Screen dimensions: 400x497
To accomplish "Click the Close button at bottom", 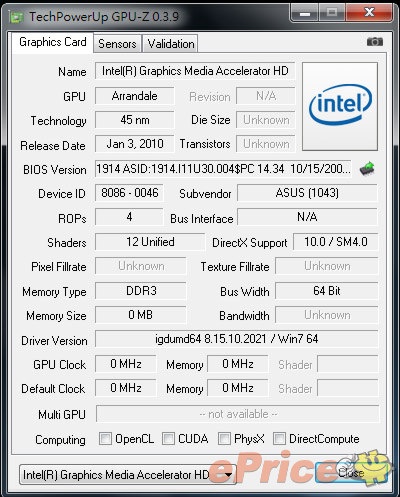I will (x=351, y=472).
